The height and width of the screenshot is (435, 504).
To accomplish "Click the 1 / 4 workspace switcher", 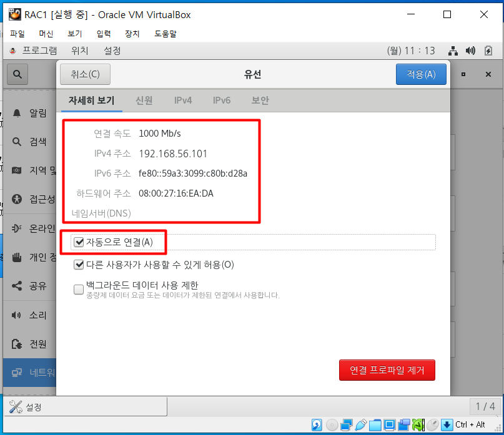I will tap(485, 407).
